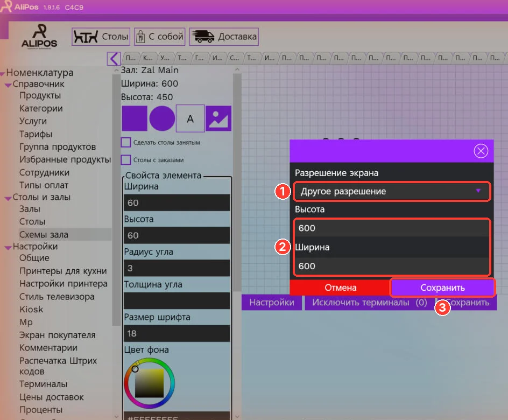The height and width of the screenshot is (420, 508).
Task: Select Сотрудники in the sidebar
Action: pyautogui.click(x=44, y=172)
